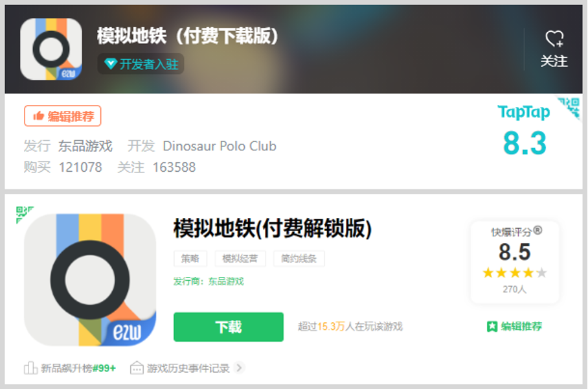Screen dimensions: 588x389
Task: Click the 新品飙升榜 ranking chart icon
Action: pos(30,368)
